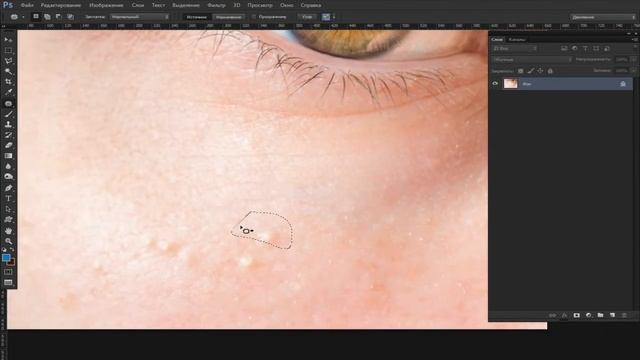Screen dimensions: 640x360
Task: Toggle lock transparent pixels
Action: (520, 71)
